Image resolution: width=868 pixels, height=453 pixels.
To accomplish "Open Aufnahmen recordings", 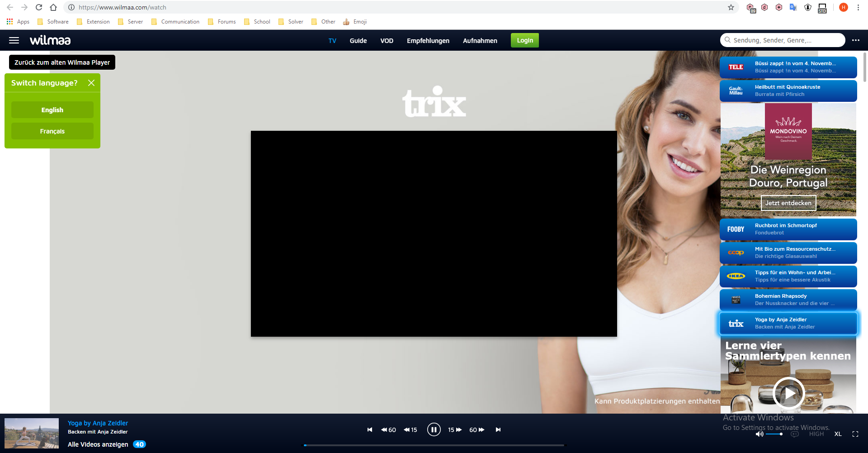I will tap(480, 41).
